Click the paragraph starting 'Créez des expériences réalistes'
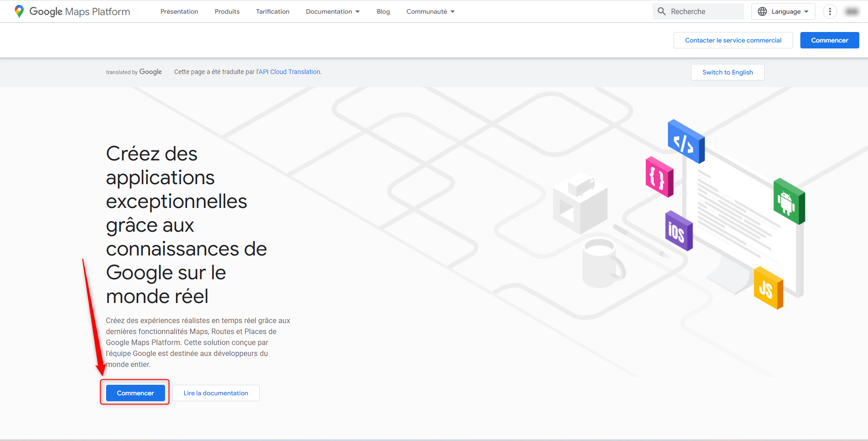The height and width of the screenshot is (441, 868). 198,342
